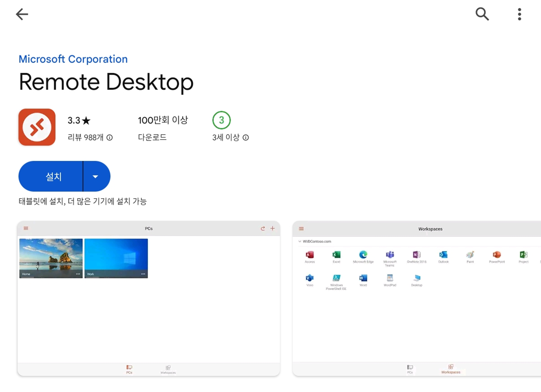Open the Workspaces screenshot preview
Viewport: 541px width, 392px height.
pyautogui.click(x=417, y=298)
